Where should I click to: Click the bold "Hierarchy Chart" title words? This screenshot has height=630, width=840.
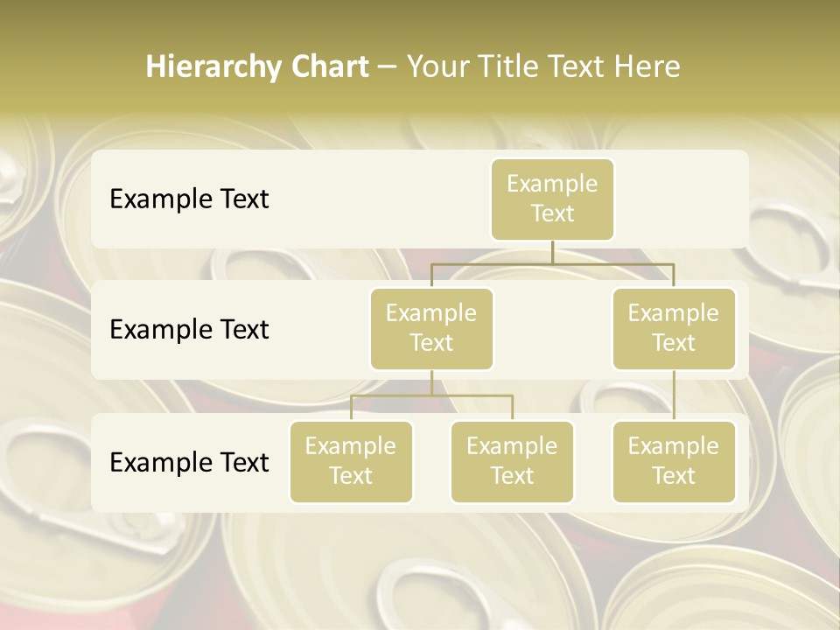click(x=257, y=66)
